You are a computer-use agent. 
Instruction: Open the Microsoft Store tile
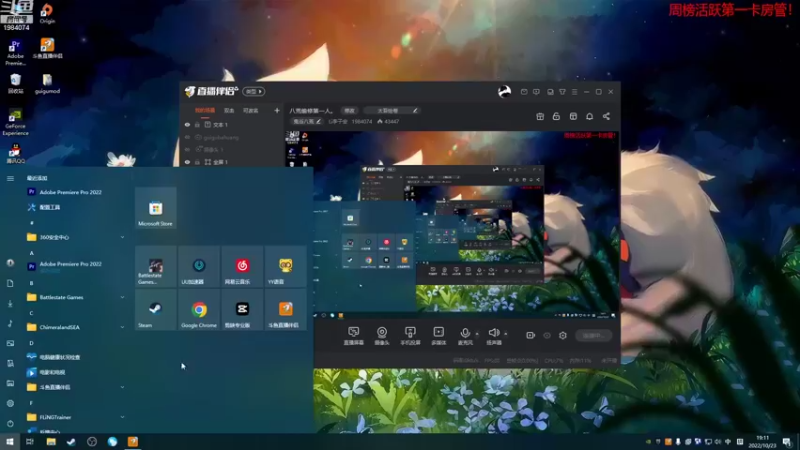(156, 208)
